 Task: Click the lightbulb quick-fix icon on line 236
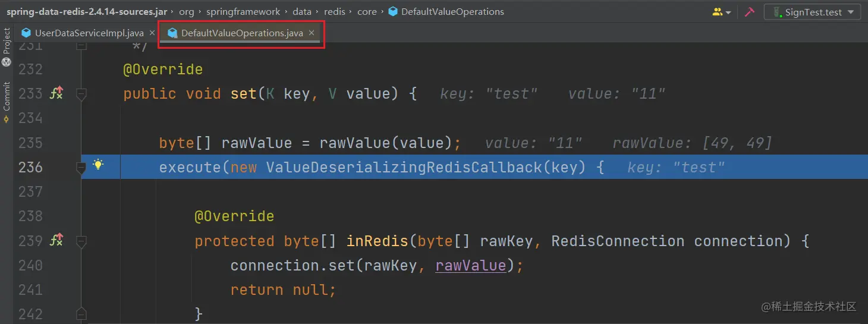coord(98,165)
